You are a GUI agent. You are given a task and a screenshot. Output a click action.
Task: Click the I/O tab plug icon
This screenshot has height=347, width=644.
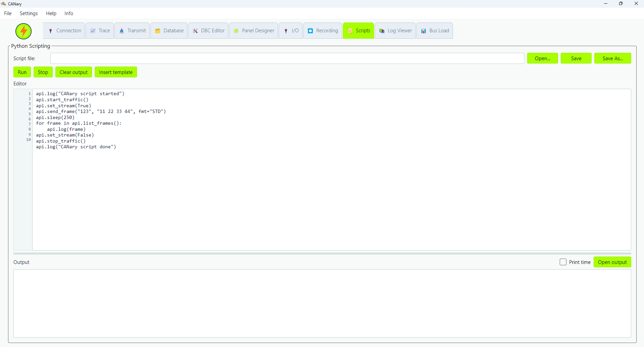(x=286, y=31)
